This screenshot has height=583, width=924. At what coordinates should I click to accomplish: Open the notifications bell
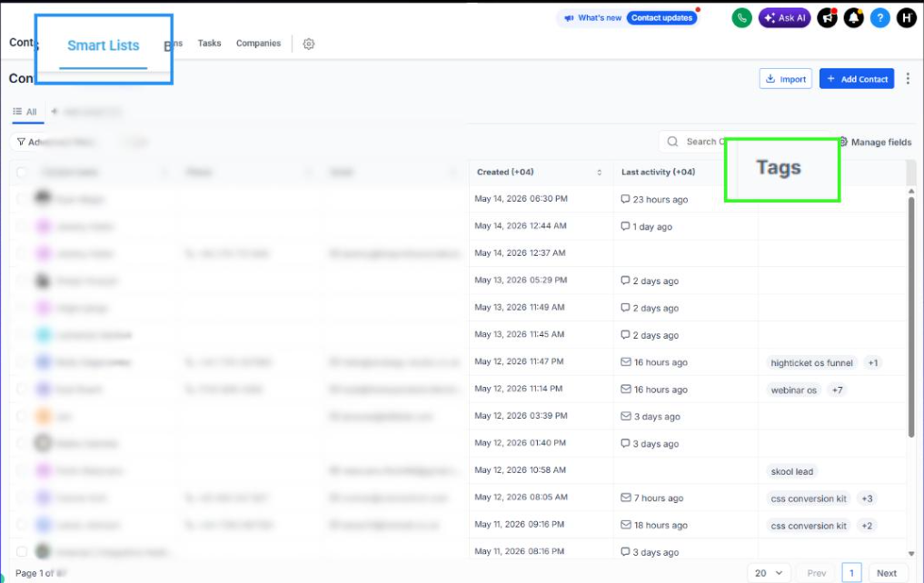point(854,18)
